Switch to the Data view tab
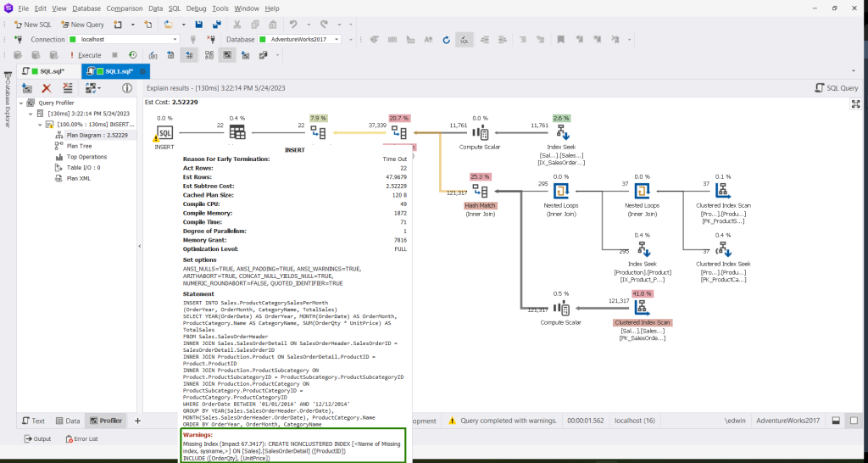The height and width of the screenshot is (463, 868). click(x=69, y=421)
